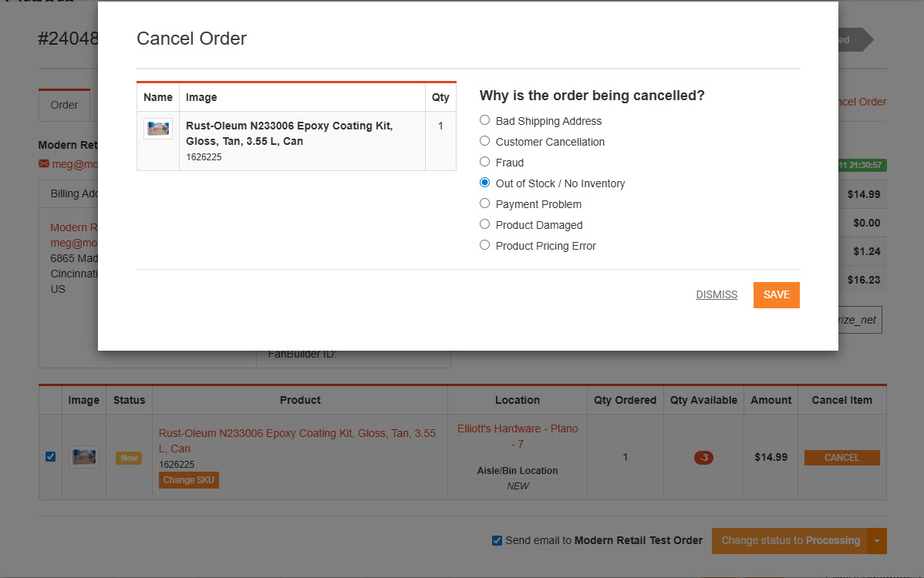The width and height of the screenshot is (924, 578).
Task: Choose Customer Cancellation as the reason
Action: (x=484, y=141)
